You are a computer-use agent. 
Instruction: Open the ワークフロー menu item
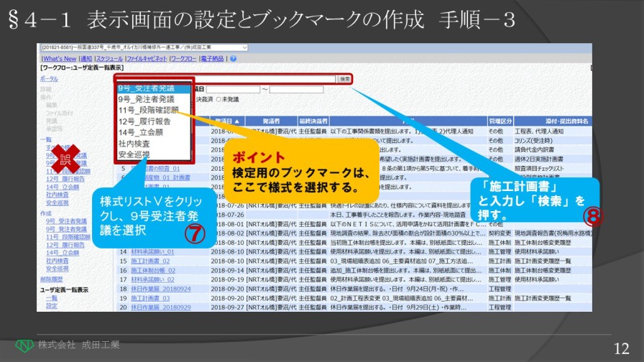coord(184,58)
